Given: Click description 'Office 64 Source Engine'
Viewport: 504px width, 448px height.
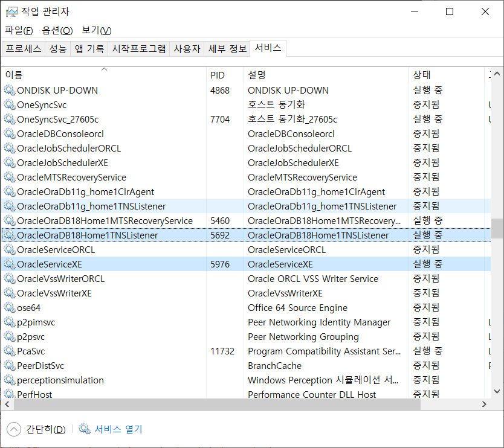Looking at the screenshot, I should click(298, 308).
